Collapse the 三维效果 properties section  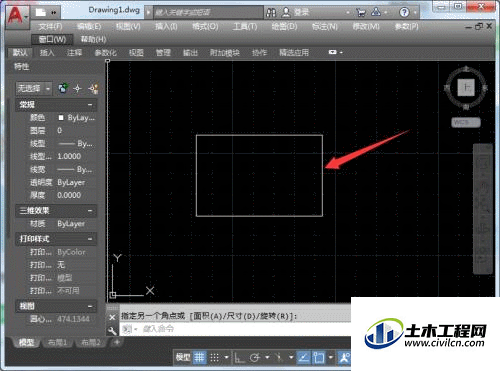click(90, 211)
